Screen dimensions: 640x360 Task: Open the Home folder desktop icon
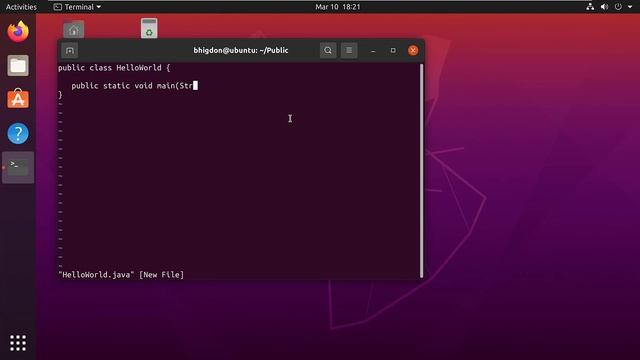73,29
